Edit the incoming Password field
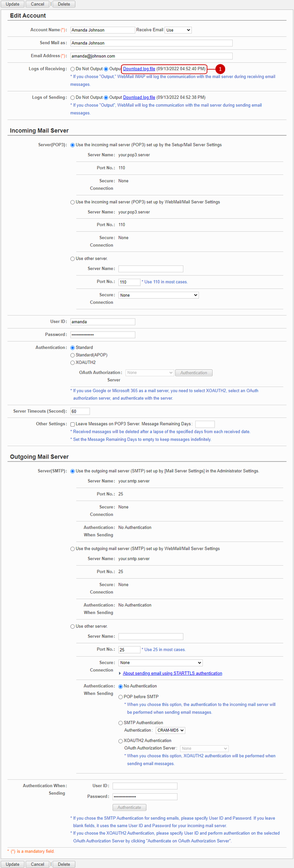The height and width of the screenshot is (868, 294). [102, 335]
